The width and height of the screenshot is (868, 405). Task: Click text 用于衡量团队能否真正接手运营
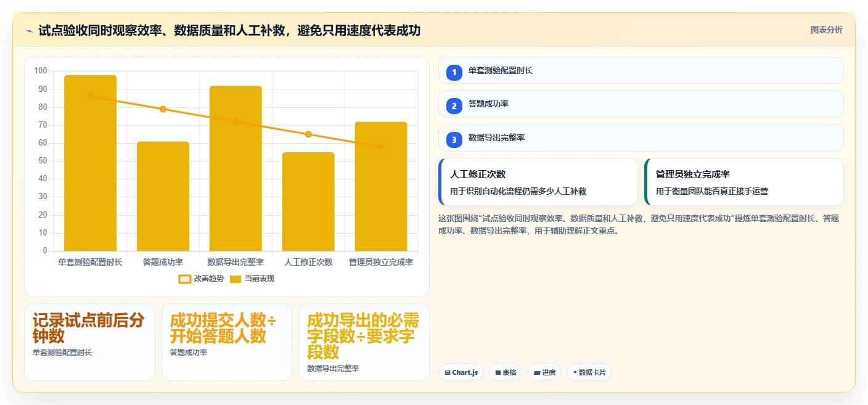click(x=712, y=191)
